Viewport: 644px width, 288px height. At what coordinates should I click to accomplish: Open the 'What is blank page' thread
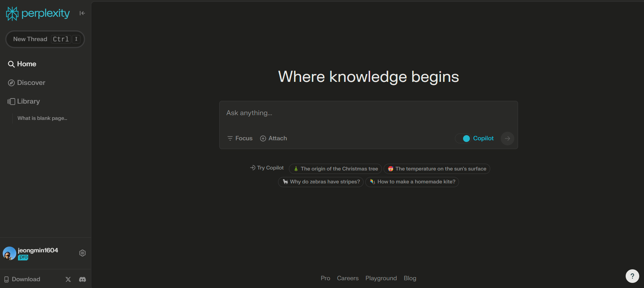tap(42, 118)
